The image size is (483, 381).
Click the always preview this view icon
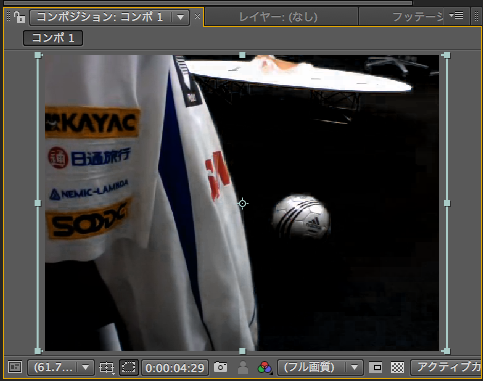click(15, 367)
